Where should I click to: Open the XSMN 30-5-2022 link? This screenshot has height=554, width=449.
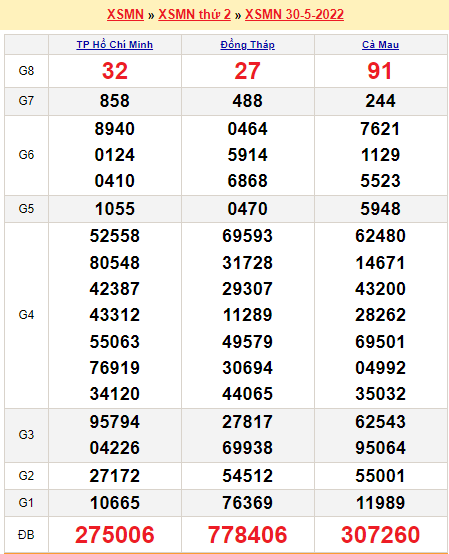(x=294, y=14)
